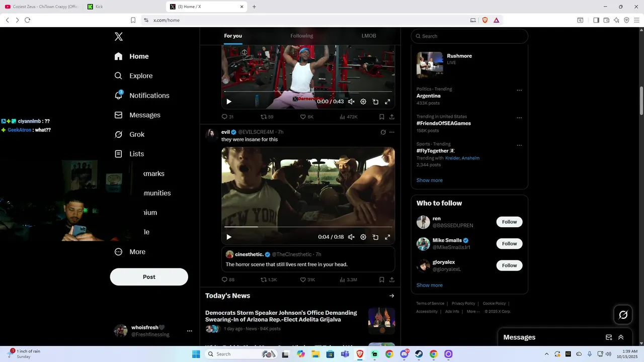Viewport: 644px width, 362px height.
Task: Switch to the For you tab
Action: [x=233, y=36]
